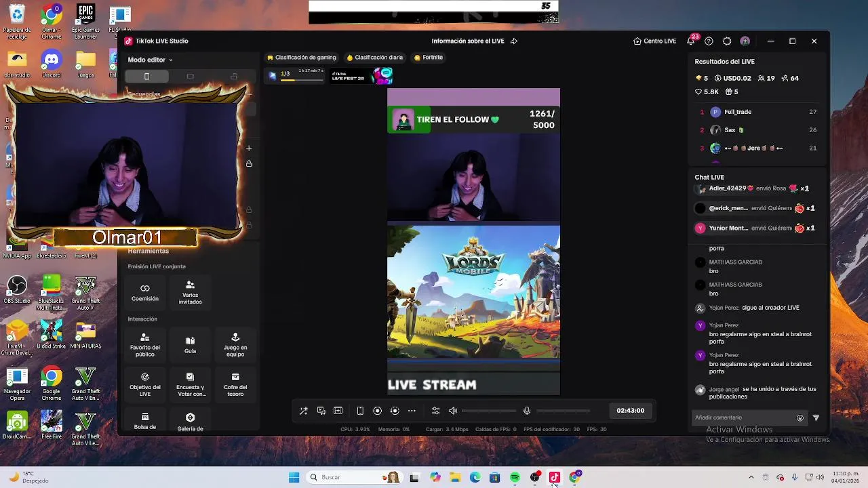Open the profile avatar in title bar
This screenshot has width=868, height=488.
pos(745,41)
